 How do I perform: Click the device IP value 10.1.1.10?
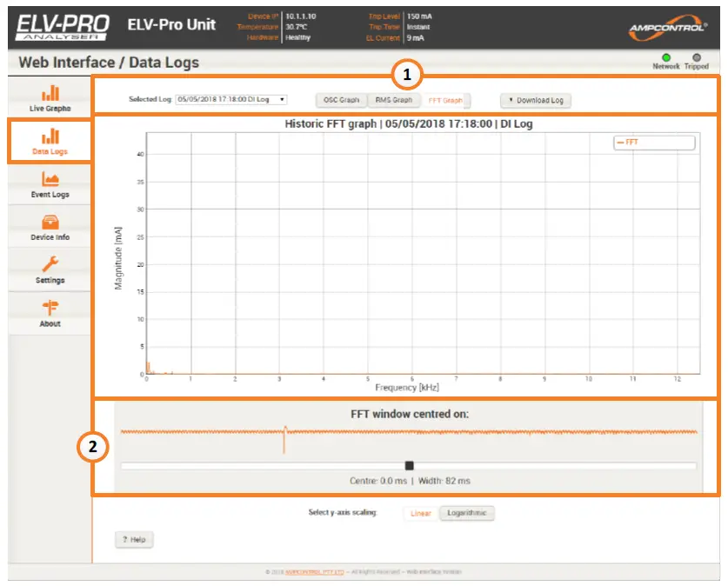pyautogui.click(x=300, y=17)
